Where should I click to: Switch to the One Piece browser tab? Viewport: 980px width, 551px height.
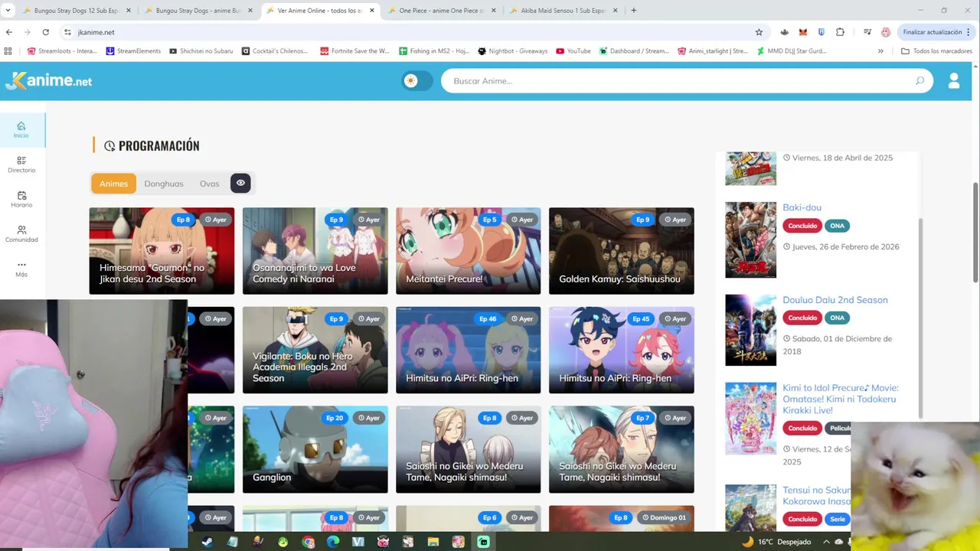pyautogui.click(x=442, y=11)
